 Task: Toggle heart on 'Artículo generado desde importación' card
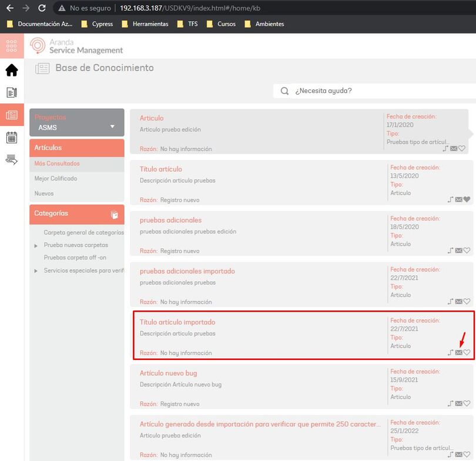467,455
